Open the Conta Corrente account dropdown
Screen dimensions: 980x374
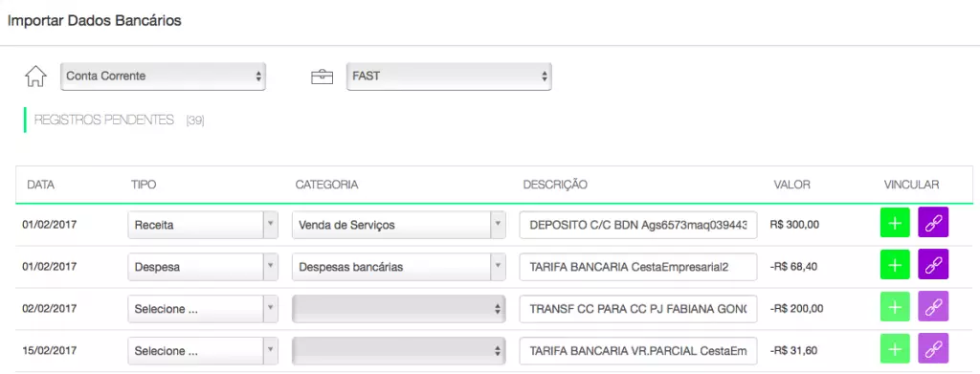coord(163,77)
